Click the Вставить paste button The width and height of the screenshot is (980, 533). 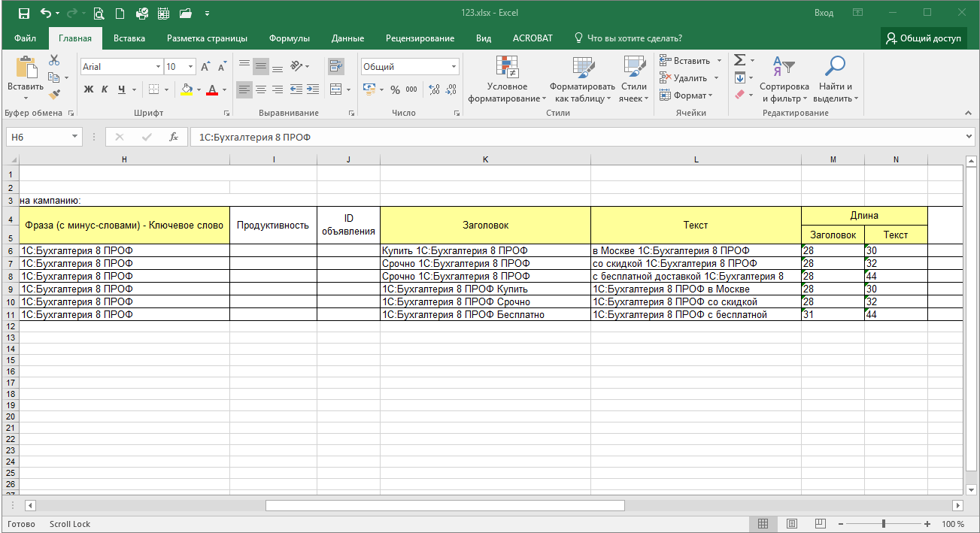[x=26, y=79]
